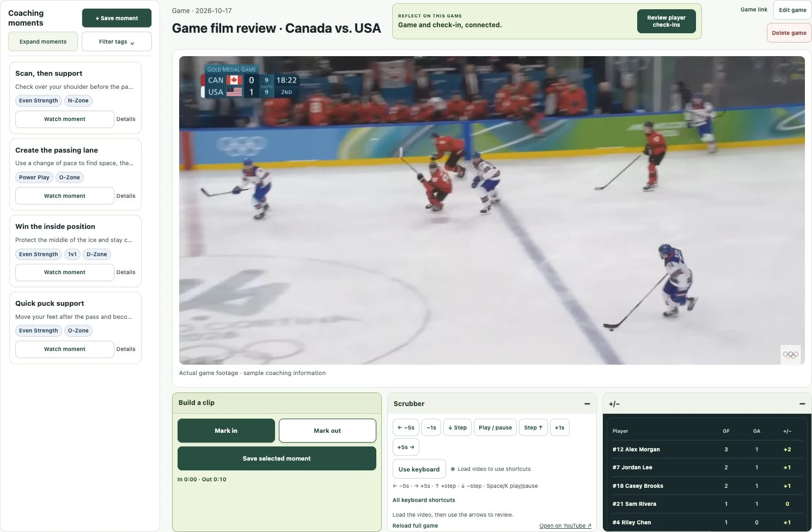Copy the Game link

click(754, 10)
